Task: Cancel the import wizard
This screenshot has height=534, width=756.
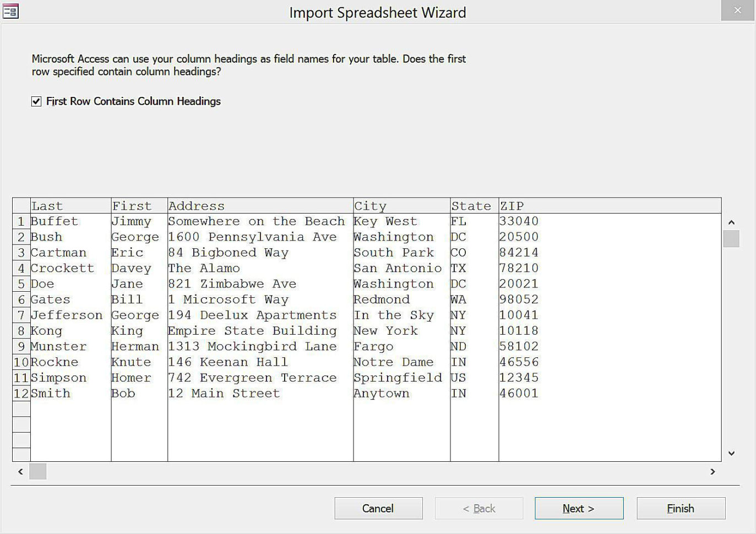Action: point(378,508)
